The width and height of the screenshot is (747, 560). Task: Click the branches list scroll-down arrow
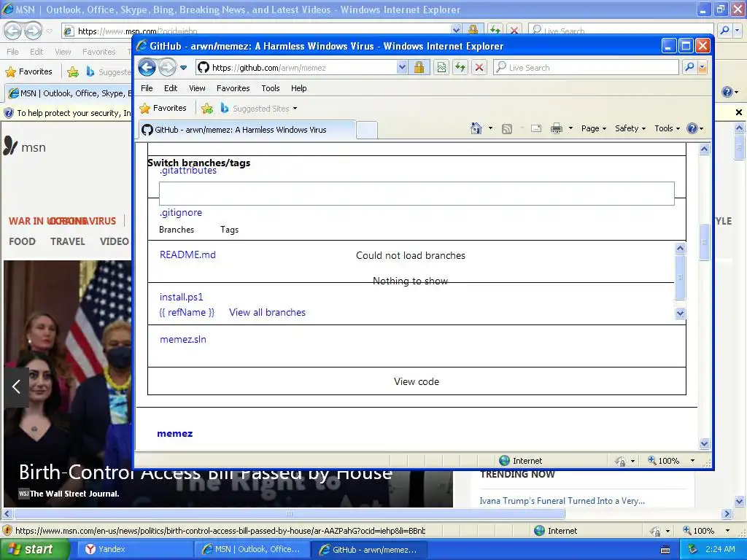coord(681,313)
